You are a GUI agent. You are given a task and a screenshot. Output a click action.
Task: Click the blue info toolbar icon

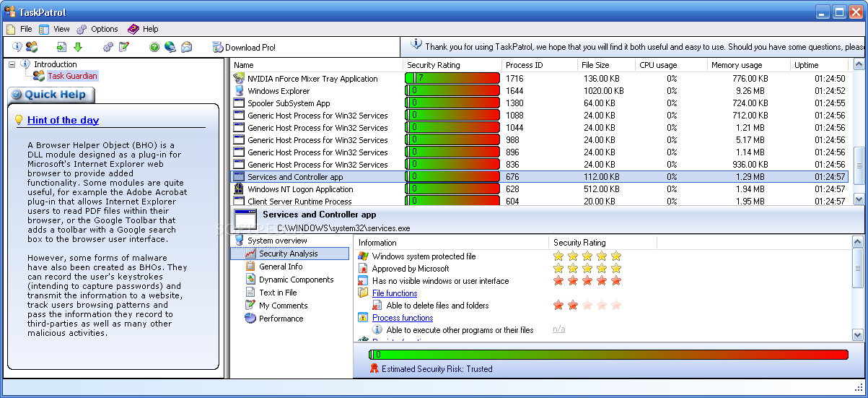[17, 47]
